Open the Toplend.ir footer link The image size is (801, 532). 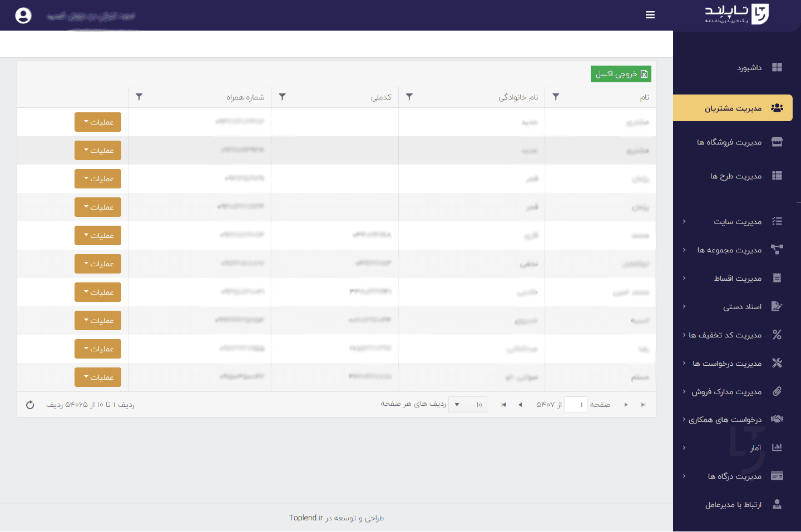tap(306, 518)
